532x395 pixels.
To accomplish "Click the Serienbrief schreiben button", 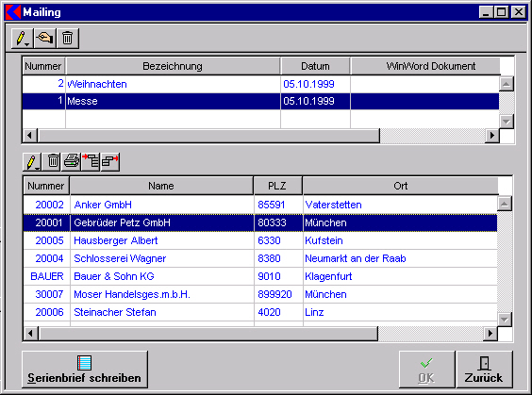I will tap(85, 370).
